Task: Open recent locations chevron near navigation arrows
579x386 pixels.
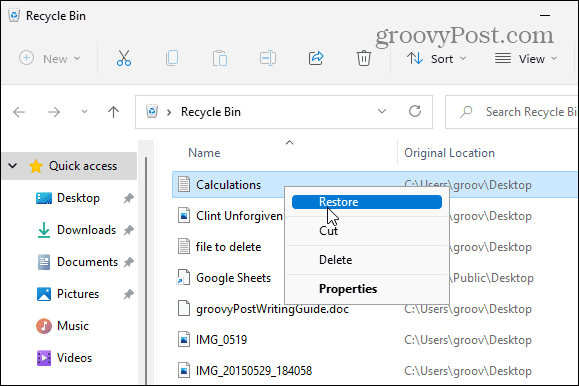Action: pyautogui.click(x=85, y=112)
